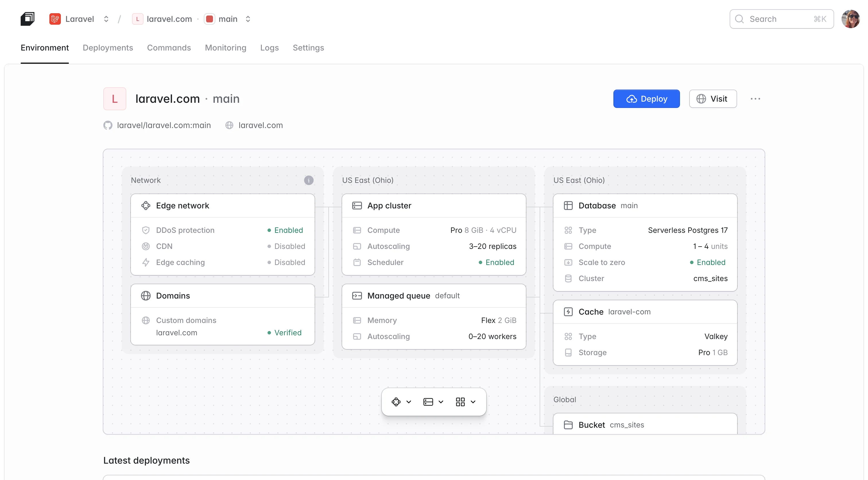Click the Edge caching lightning icon

pyautogui.click(x=146, y=263)
